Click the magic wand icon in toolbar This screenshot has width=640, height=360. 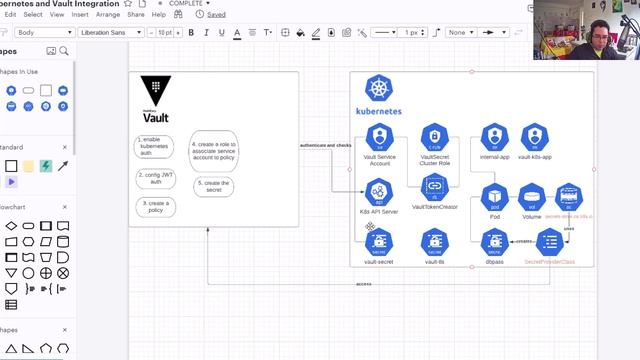(x=362, y=33)
